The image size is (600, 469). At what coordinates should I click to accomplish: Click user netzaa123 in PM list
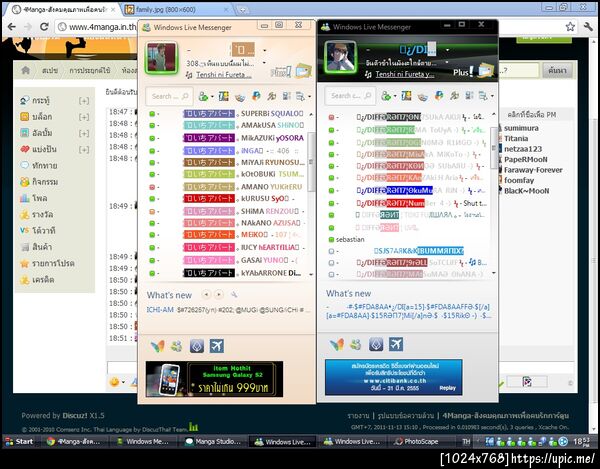[523, 149]
